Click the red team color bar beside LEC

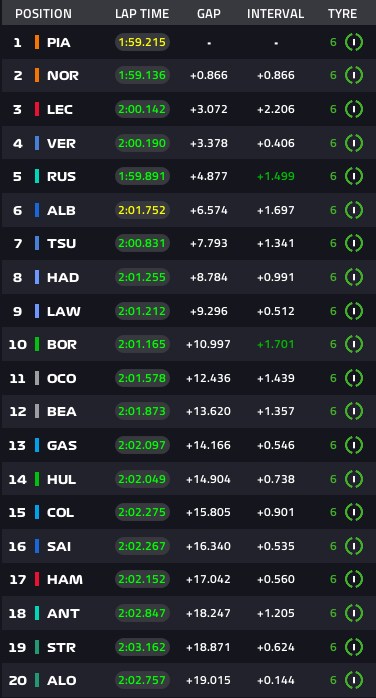click(37, 109)
